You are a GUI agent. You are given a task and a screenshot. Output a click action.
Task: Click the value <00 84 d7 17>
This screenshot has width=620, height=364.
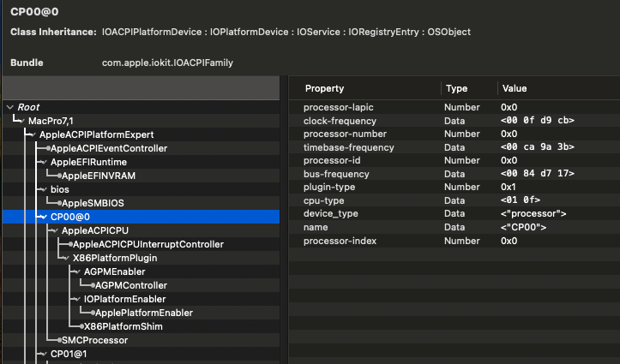(538, 174)
